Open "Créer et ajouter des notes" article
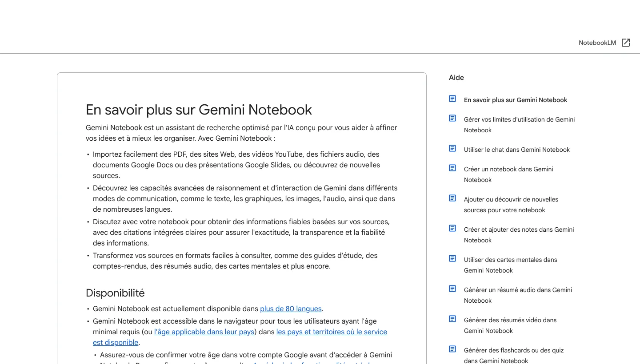 (519, 235)
